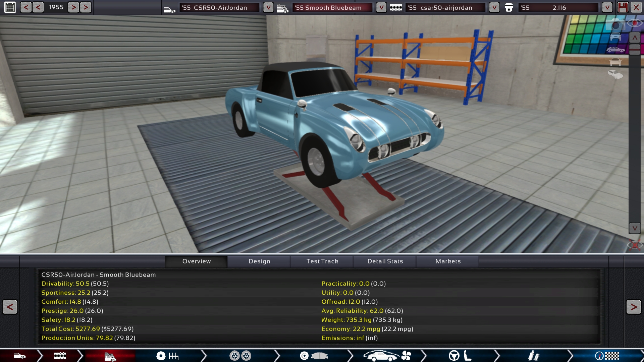The image size is (644, 362).
Task: Expand the '55 Smooth Bluebeam trim dropdown
Action: [x=381, y=7]
